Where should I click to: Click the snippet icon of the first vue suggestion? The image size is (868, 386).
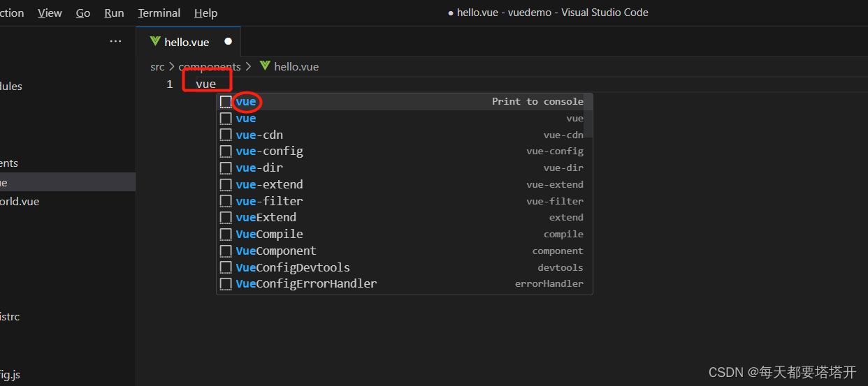pos(226,102)
